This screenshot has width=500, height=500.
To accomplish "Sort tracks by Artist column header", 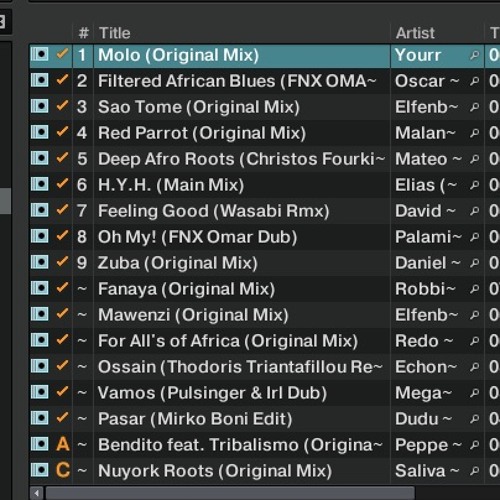I will [415, 33].
